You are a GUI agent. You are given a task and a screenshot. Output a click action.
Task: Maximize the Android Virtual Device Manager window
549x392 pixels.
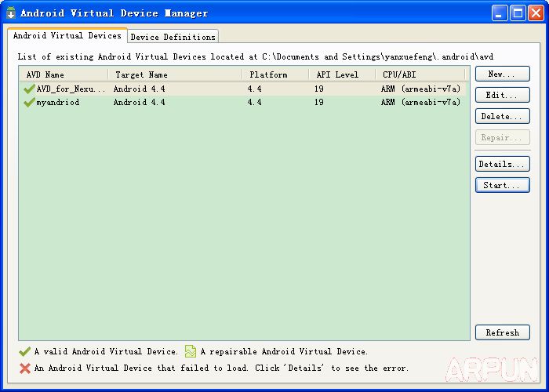tap(518, 13)
